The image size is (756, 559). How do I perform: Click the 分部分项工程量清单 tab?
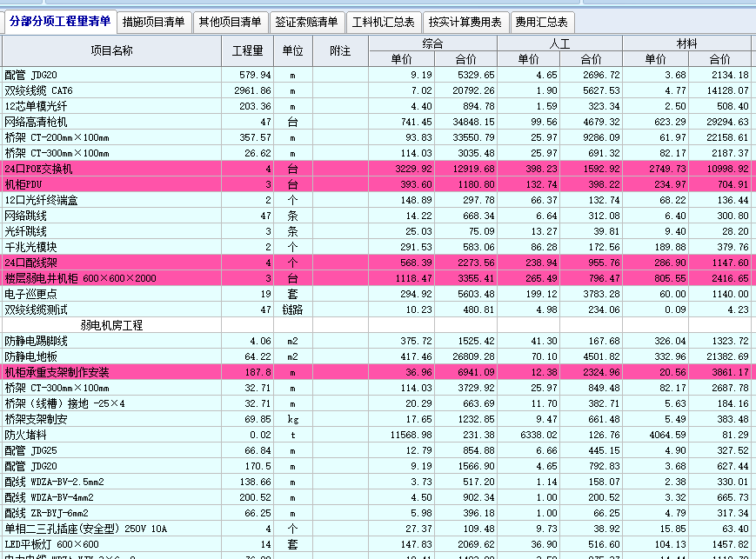61,21
